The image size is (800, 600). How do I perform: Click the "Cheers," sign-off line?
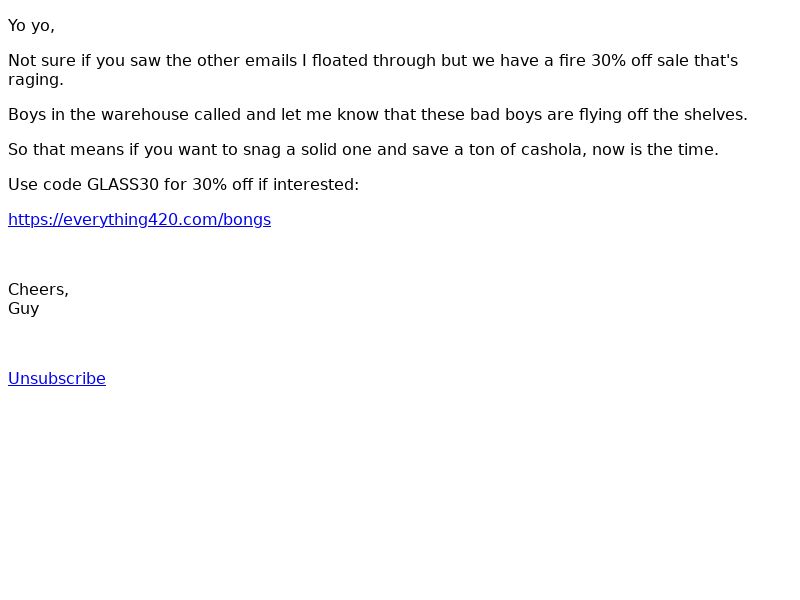(38, 290)
